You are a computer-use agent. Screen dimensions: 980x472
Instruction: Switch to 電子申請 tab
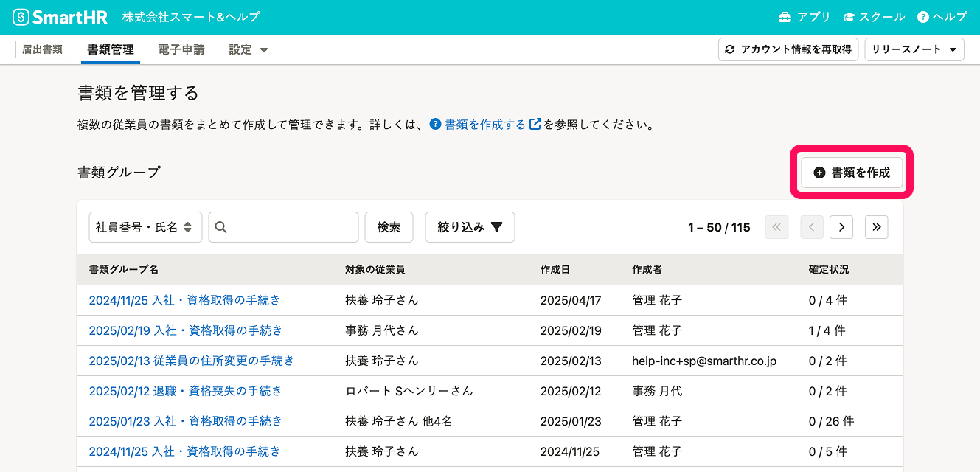pos(181,49)
